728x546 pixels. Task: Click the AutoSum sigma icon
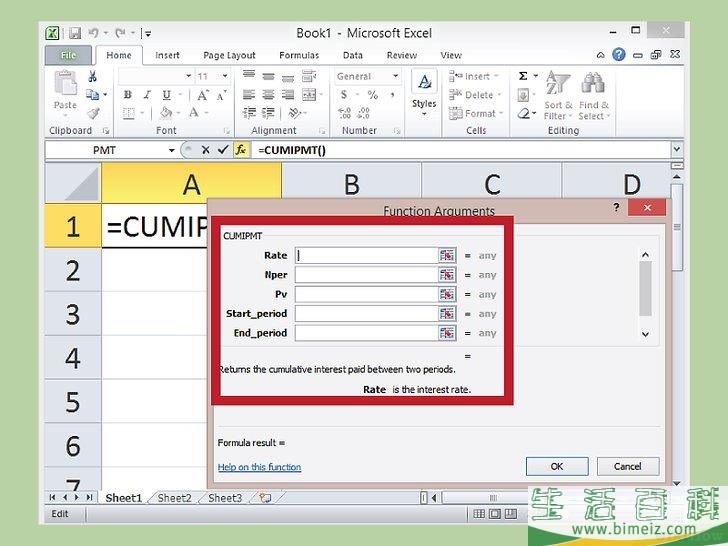pyautogui.click(x=523, y=76)
